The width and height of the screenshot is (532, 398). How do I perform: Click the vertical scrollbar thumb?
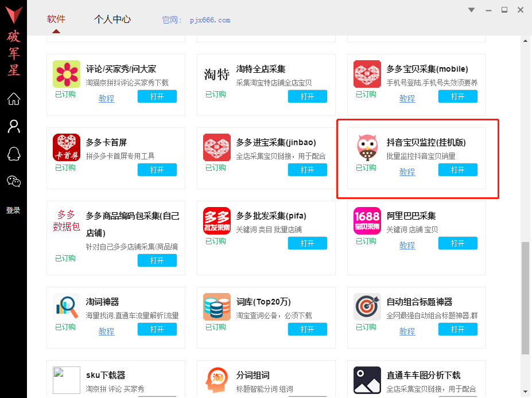pos(525,298)
